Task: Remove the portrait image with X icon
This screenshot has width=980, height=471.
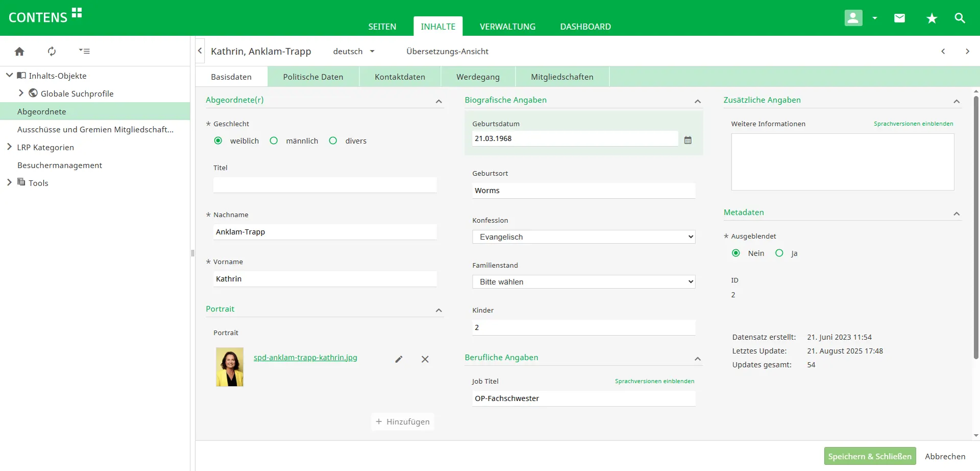Action: click(x=425, y=359)
